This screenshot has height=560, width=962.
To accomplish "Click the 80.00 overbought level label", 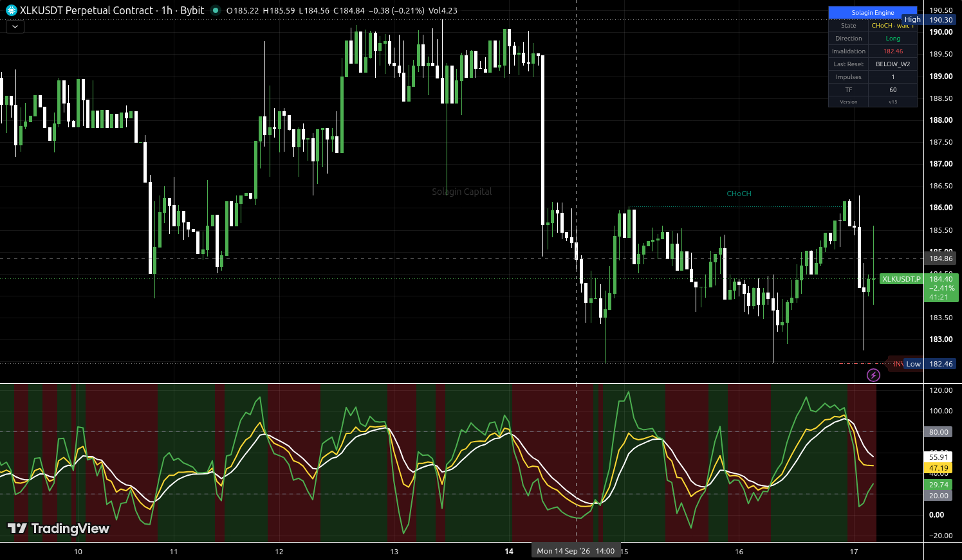I will tap(939, 432).
